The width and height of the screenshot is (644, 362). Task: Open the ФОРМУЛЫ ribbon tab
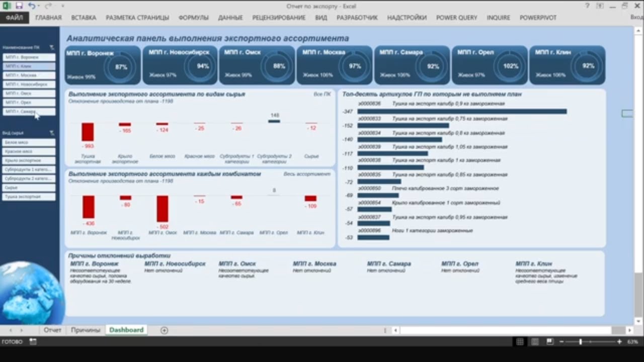pyautogui.click(x=193, y=18)
